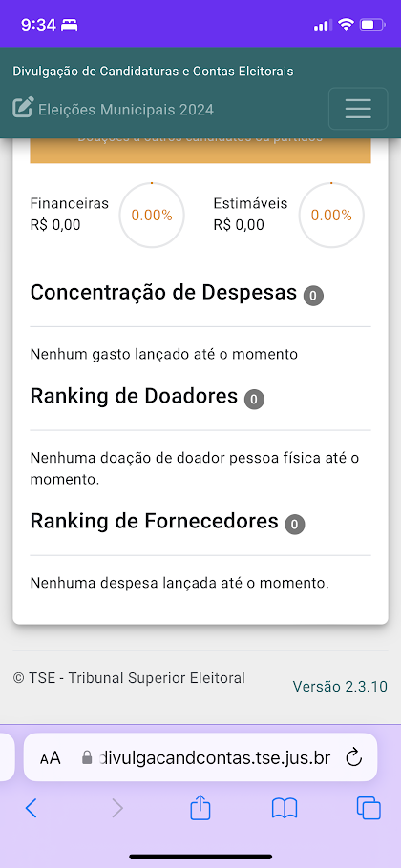Tap Concentração de Despesas count badge

point(313,296)
